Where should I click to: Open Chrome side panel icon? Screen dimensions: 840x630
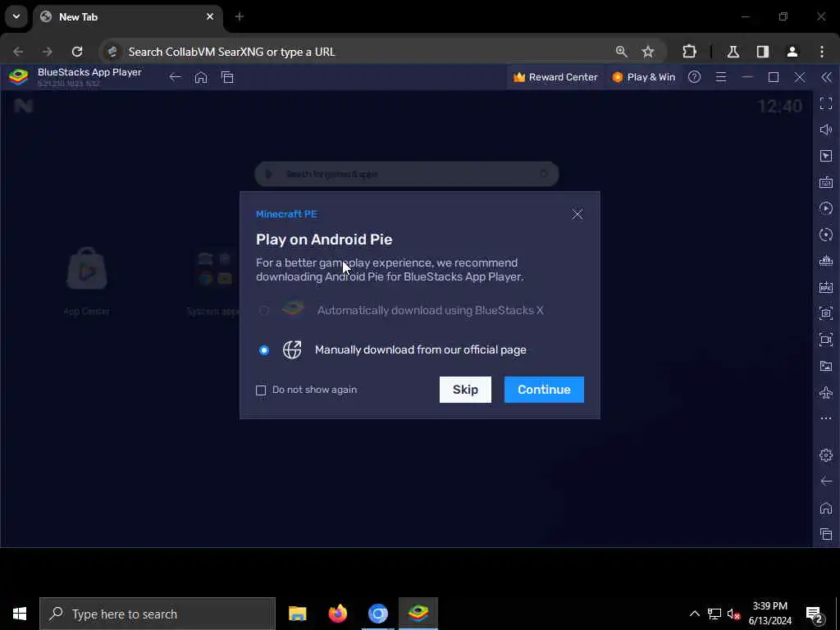pos(763,52)
